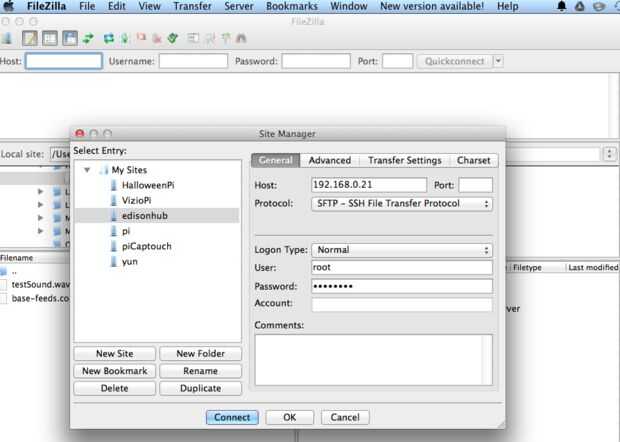Select the VizioPi site entry
The image size is (620, 442).
(136, 200)
